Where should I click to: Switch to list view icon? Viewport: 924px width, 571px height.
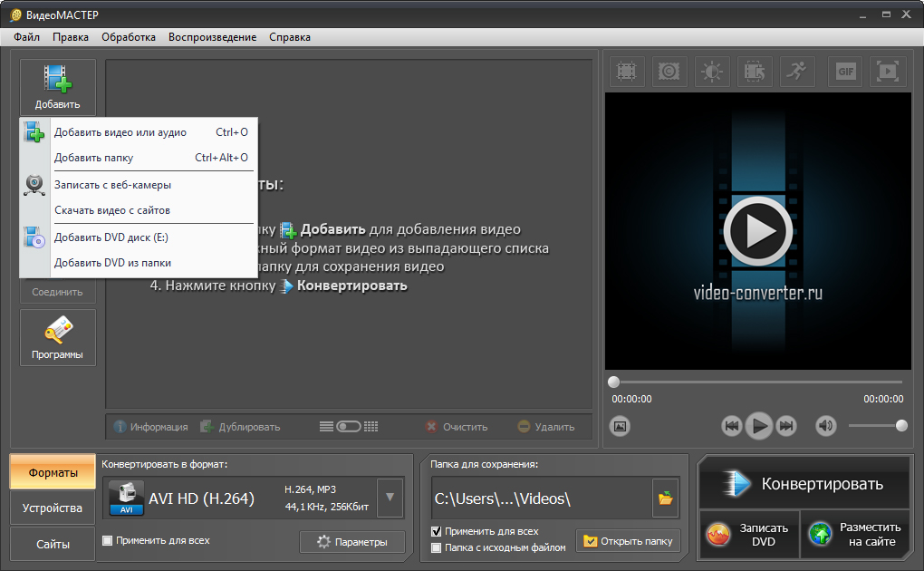326,427
